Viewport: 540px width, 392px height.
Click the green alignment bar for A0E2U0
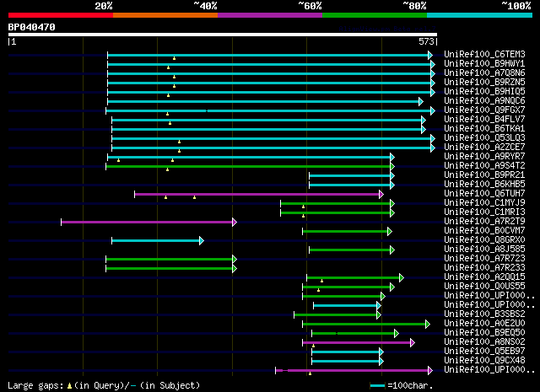364,325
